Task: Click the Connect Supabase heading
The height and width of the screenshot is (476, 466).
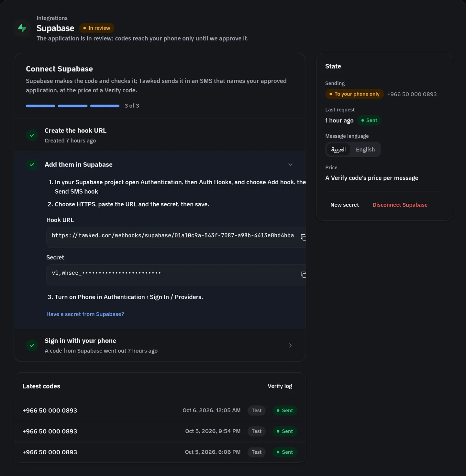Action: [59, 69]
